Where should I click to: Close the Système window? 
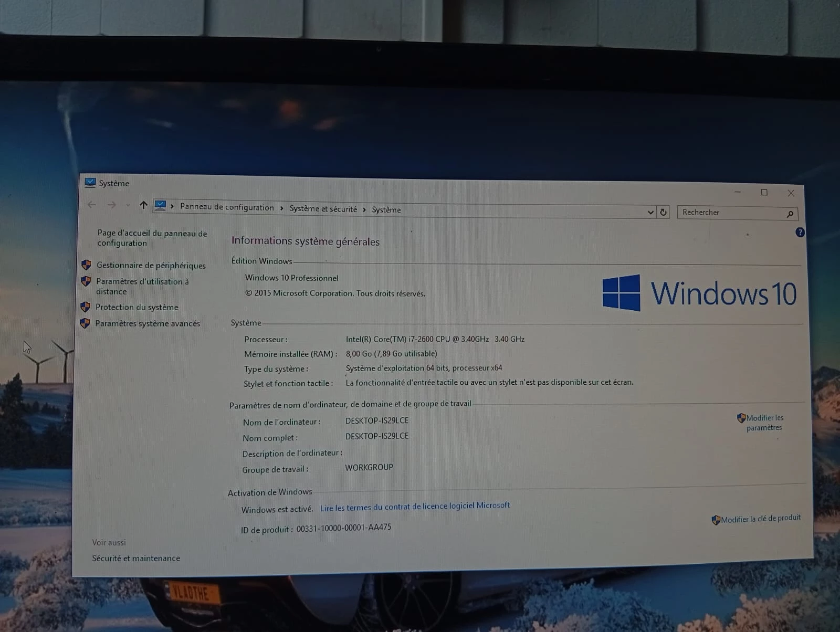[x=791, y=193]
